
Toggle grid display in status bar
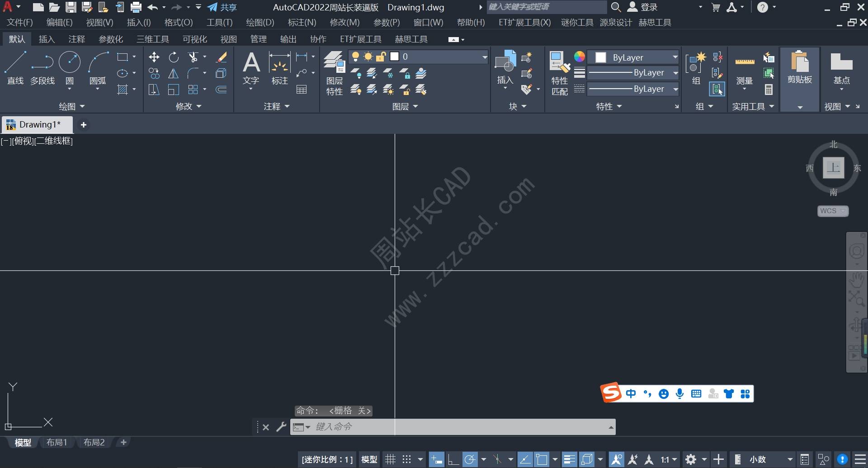[390, 459]
